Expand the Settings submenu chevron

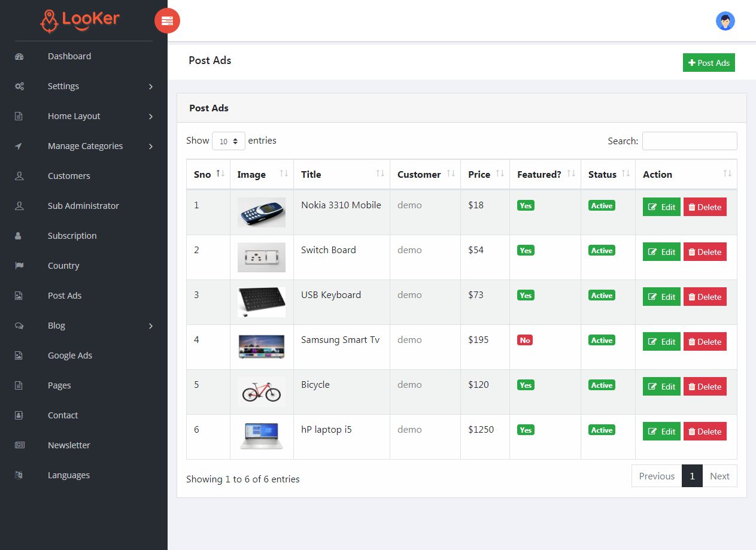pyautogui.click(x=151, y=87)
